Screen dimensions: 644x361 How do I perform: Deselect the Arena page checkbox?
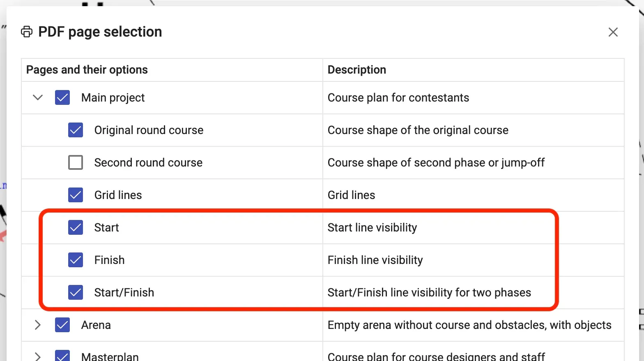pos(62,325)
